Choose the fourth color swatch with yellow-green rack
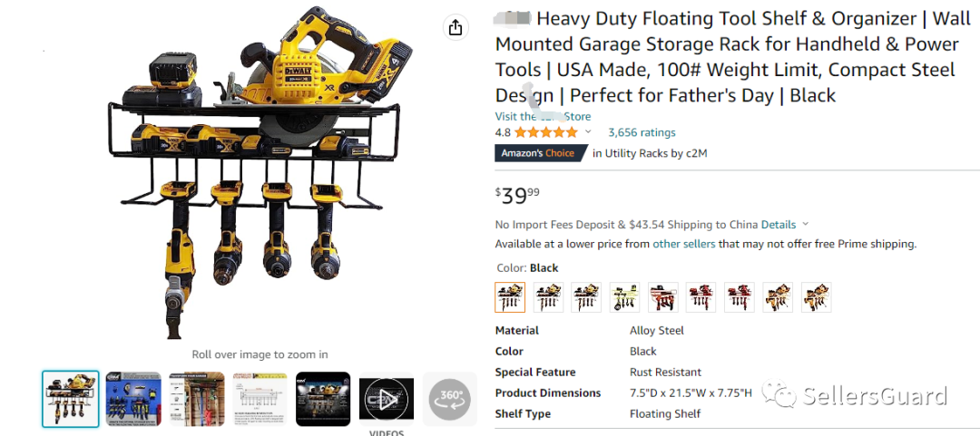Image resolution: width=980 pixels, height=436 pixels. click(624, 297)
